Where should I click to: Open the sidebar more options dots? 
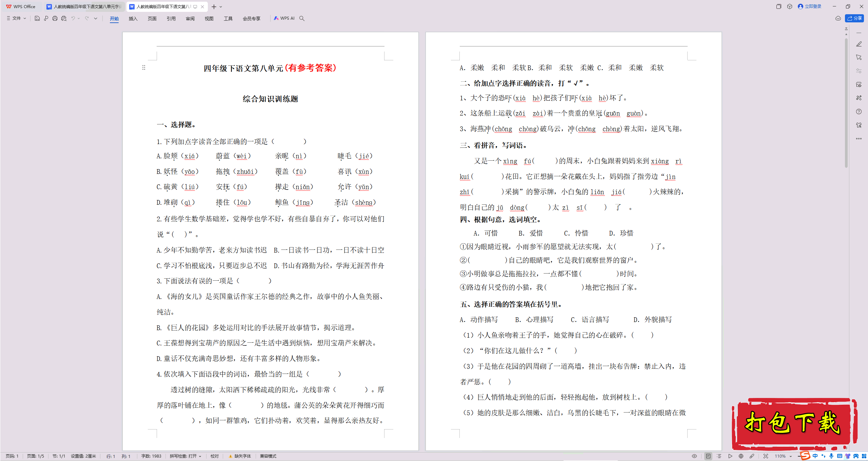859,139
